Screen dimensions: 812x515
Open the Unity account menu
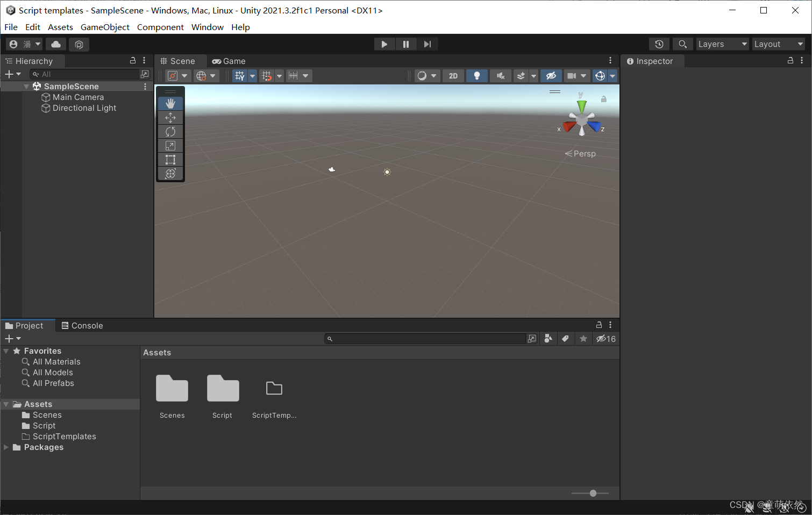[x=25, y=44]
